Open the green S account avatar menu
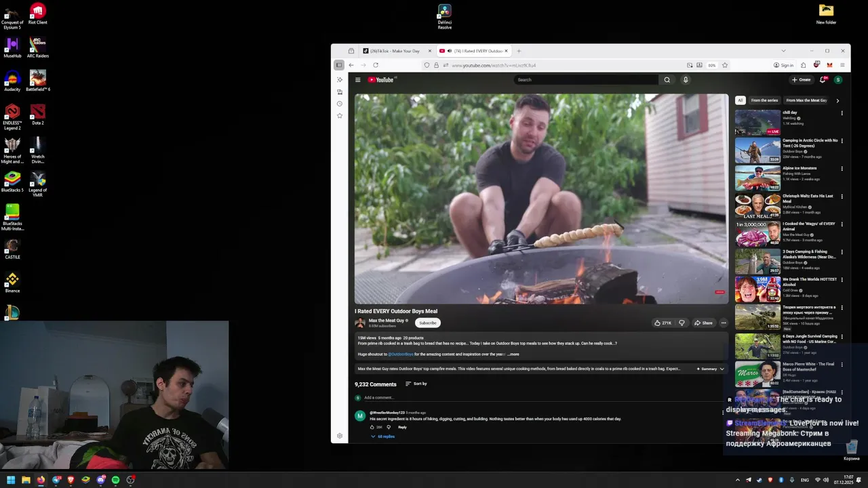The width and height of the screenshot is (868, 488). [x=838, y=80]
